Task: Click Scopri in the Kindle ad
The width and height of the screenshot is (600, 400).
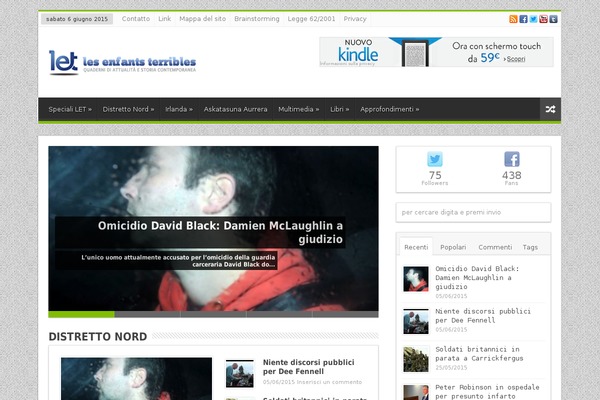Action: (516, 59)
